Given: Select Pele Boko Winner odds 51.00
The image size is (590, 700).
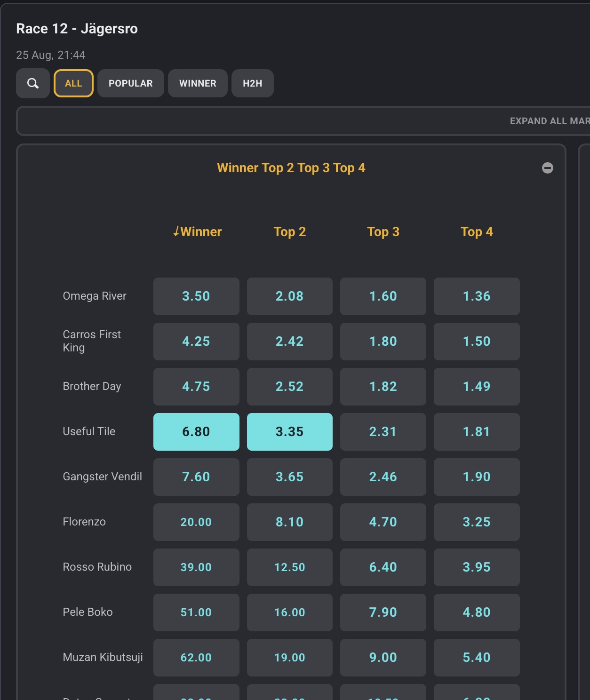Looking at the screenshot, I should click(x=196, y=612).
